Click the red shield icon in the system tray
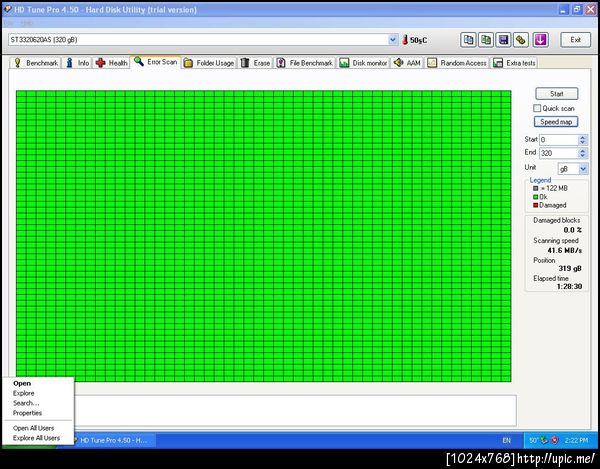Image resolution: width=600 pixels, height=469 pixels. pos(554,440)
